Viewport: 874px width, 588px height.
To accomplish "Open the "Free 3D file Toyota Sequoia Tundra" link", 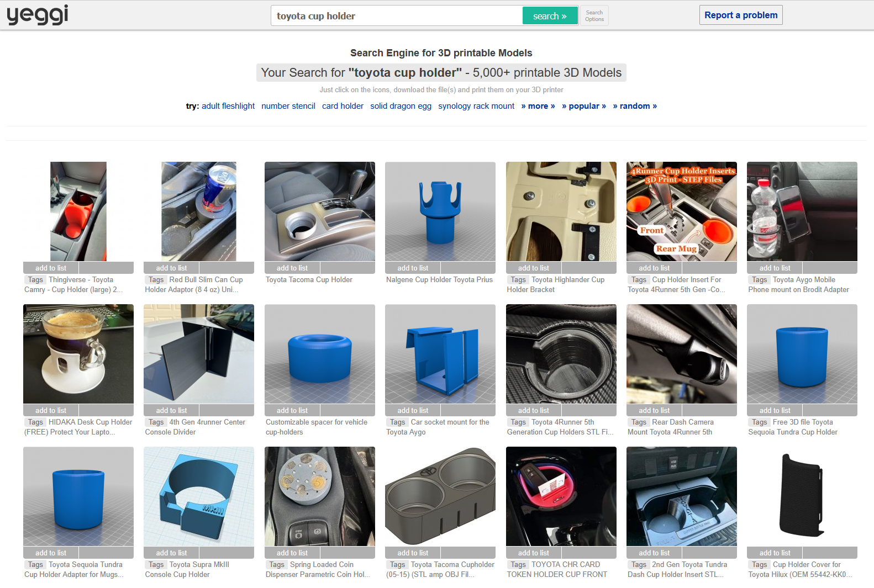I will click(793, 427).
